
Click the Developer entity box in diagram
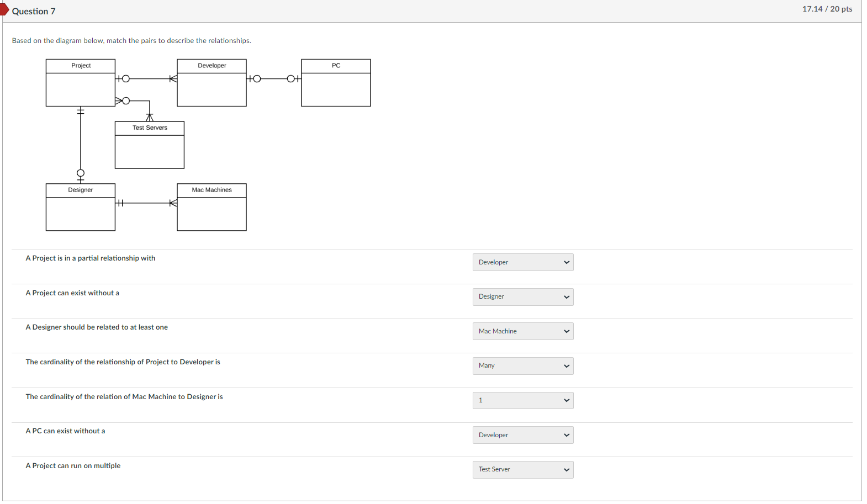212,83
